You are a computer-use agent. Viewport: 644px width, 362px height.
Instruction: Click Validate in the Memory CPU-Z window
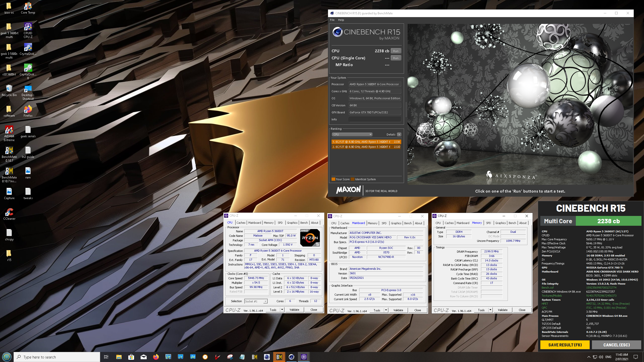[x=503, y=310]
